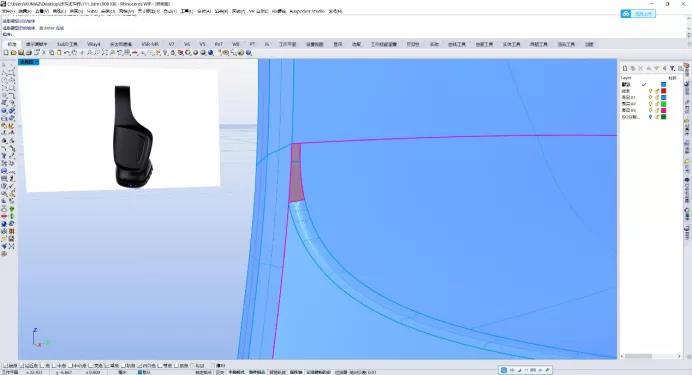
Task: Toggle 智慧轨迹 (SmartTrack) in status bar
Action: tap(278, 372)
